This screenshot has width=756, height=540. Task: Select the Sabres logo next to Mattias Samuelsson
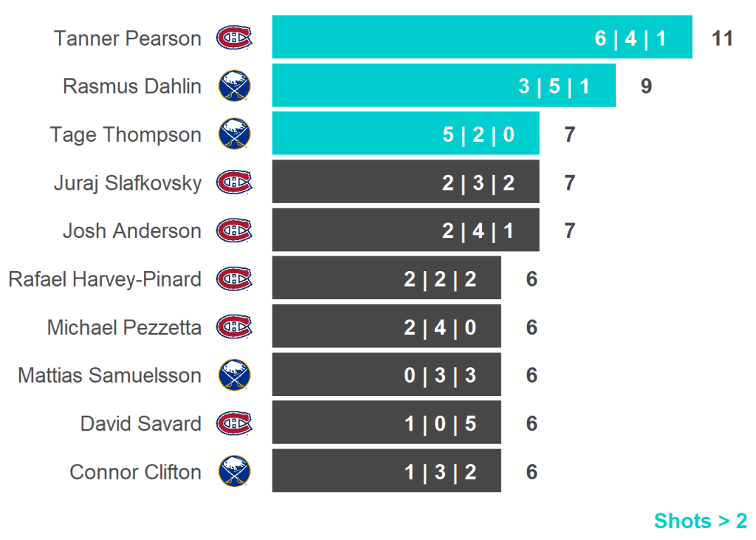point(234,375)
